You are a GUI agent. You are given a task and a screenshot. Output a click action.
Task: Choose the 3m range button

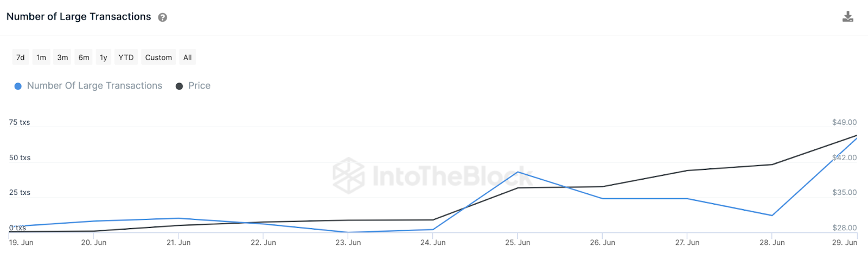(x=63, y=58)
